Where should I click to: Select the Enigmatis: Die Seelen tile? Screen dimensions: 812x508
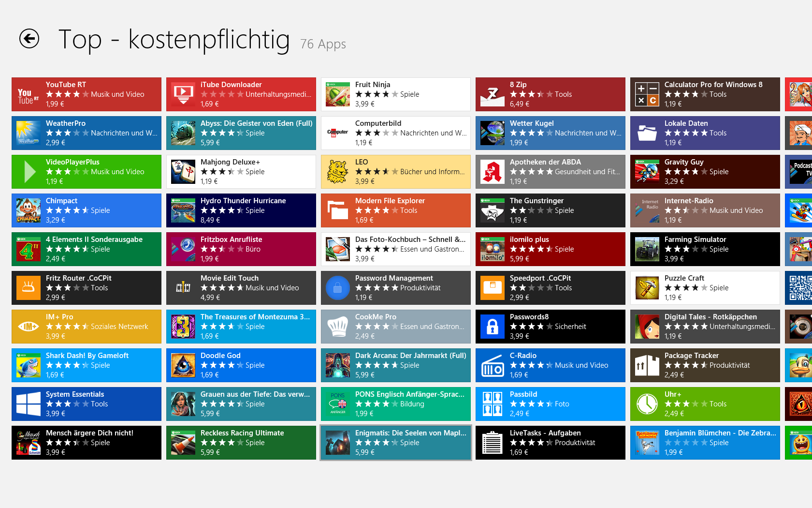click(396, 443)
